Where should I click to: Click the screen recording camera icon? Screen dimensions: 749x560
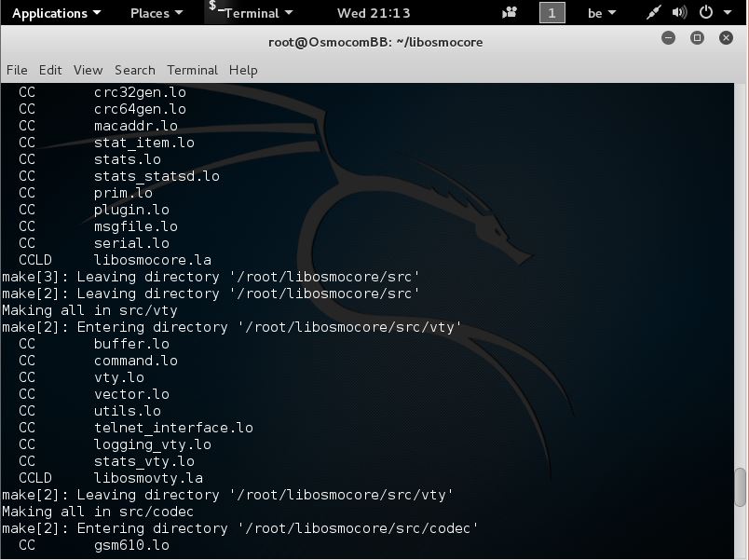tap(510, 12)
